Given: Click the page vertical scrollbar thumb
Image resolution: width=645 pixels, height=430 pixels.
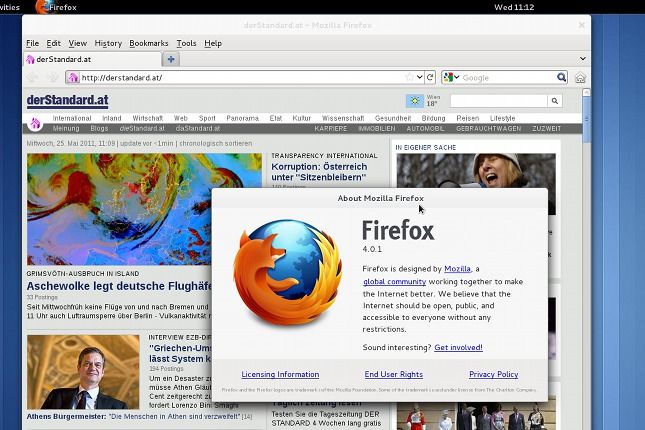Looking at the screenshot, I should click(x=587, y=119).
